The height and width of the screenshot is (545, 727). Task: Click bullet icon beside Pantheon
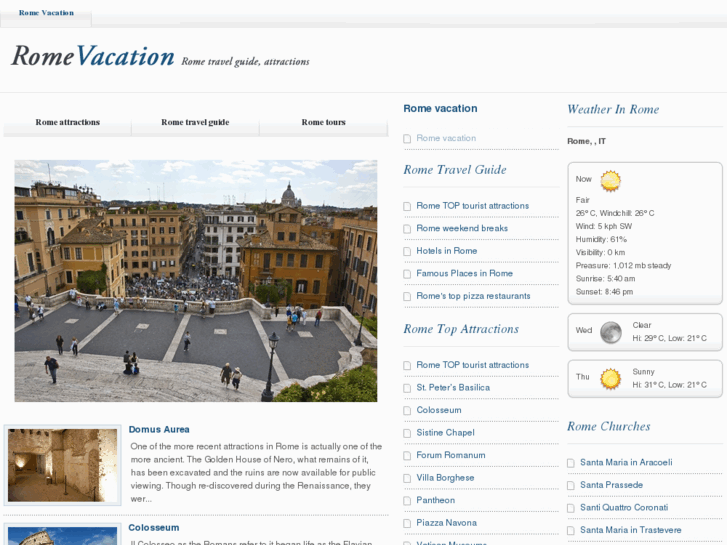click(407, 501)
